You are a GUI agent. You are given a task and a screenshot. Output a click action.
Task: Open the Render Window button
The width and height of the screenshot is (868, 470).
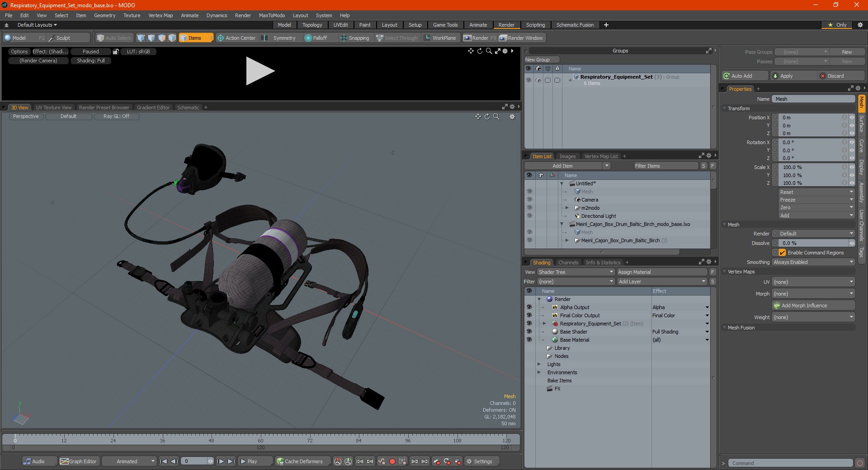pos(522,38)
